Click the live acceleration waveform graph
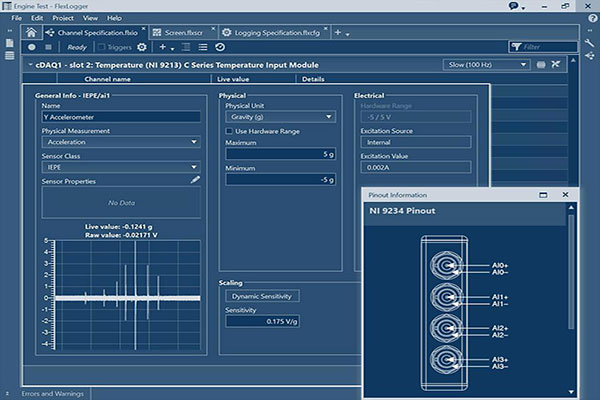600x400 pixels. (x=127, y=295)
